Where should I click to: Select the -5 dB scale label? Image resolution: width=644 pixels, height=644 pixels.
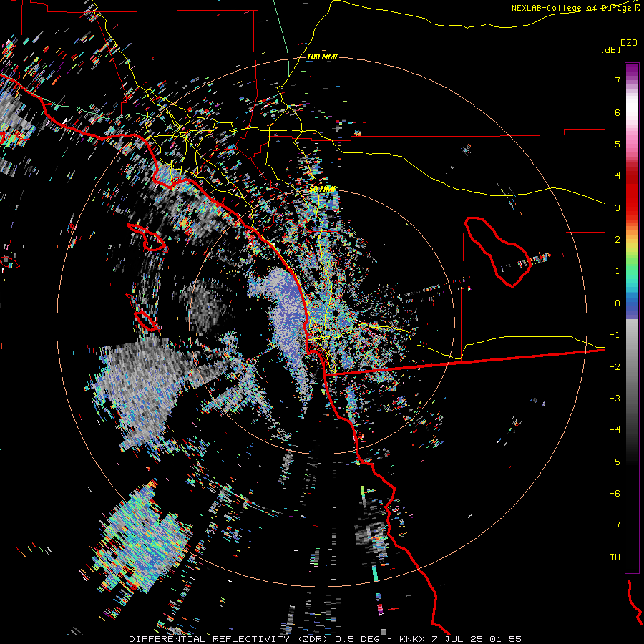pos(615,462)
